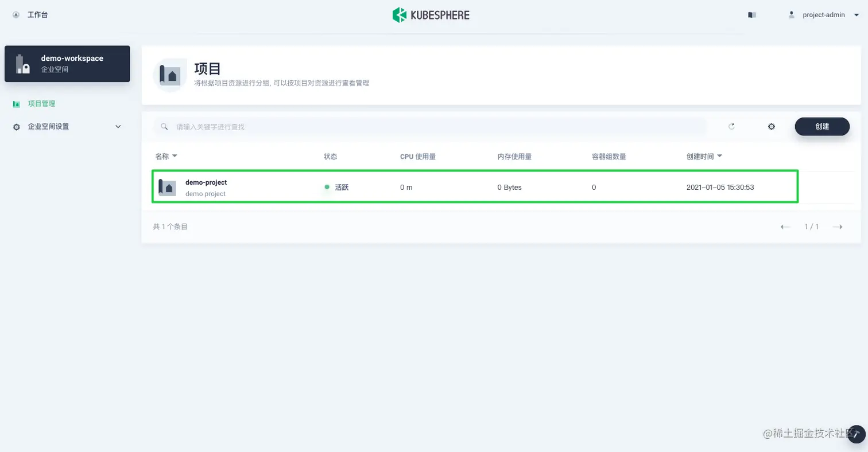Open the project-admin account dropdown
Image resolution: width=868 pixels, height=452 pixels.
click(824, 15)
